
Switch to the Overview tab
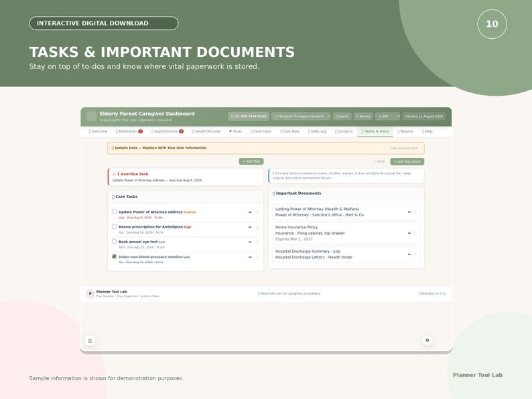point(98,131)
